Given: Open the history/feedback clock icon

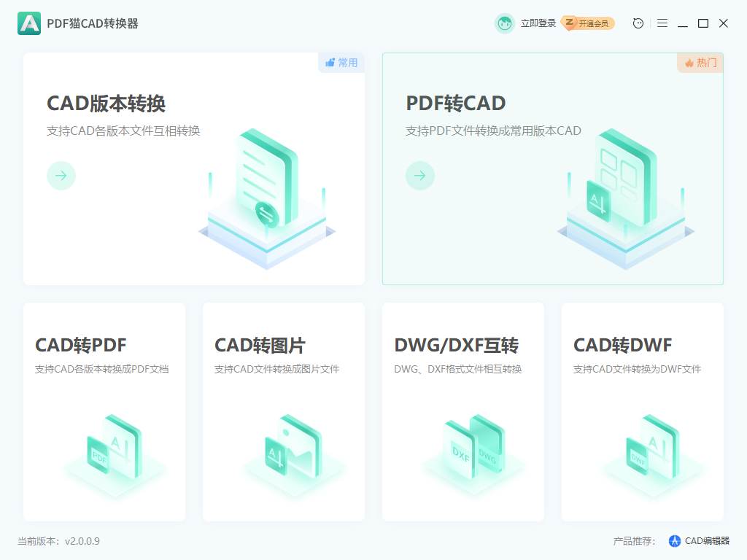Looking at the screenshot, I should (x=637, y=23).
